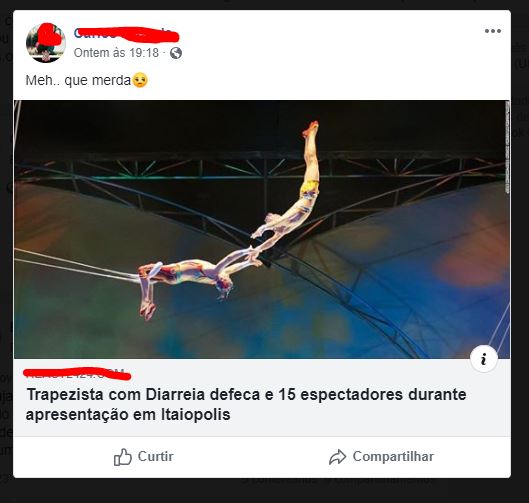This screenshot has width=529, height=503.
Task: Click the poster's profile picture
Action: [x=46, y=43]
